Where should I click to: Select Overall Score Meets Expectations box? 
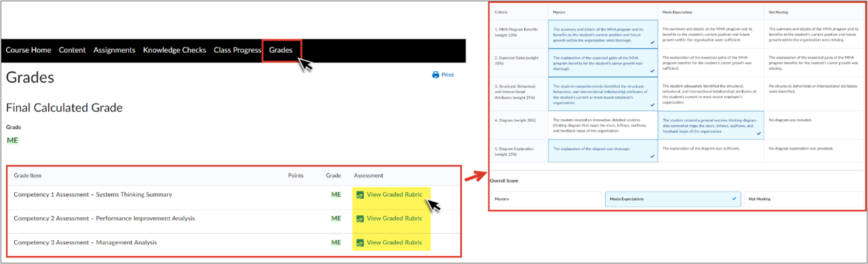pos(673,199)
